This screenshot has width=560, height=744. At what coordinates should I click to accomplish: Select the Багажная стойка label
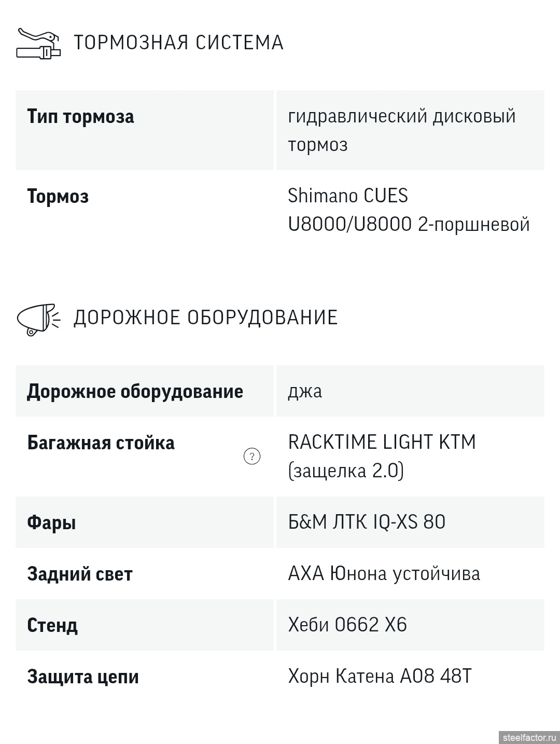click(101, 443)
